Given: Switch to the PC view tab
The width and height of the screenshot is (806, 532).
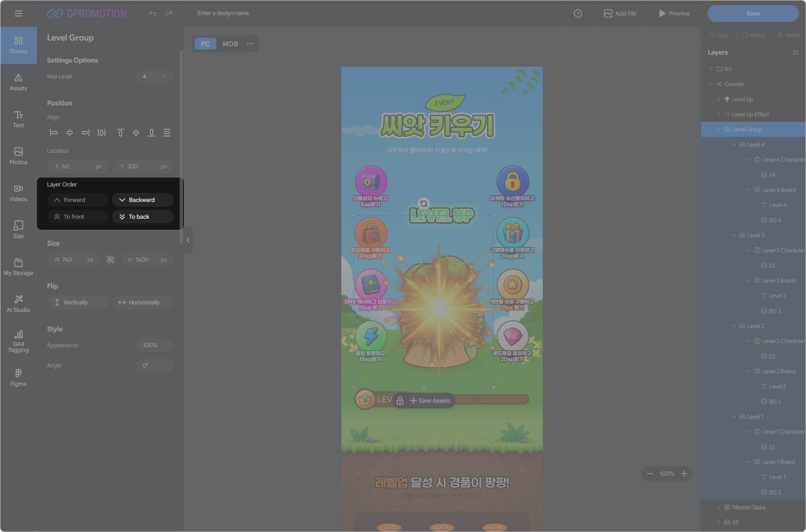Looking at the screenshot, I should [205, 44].
